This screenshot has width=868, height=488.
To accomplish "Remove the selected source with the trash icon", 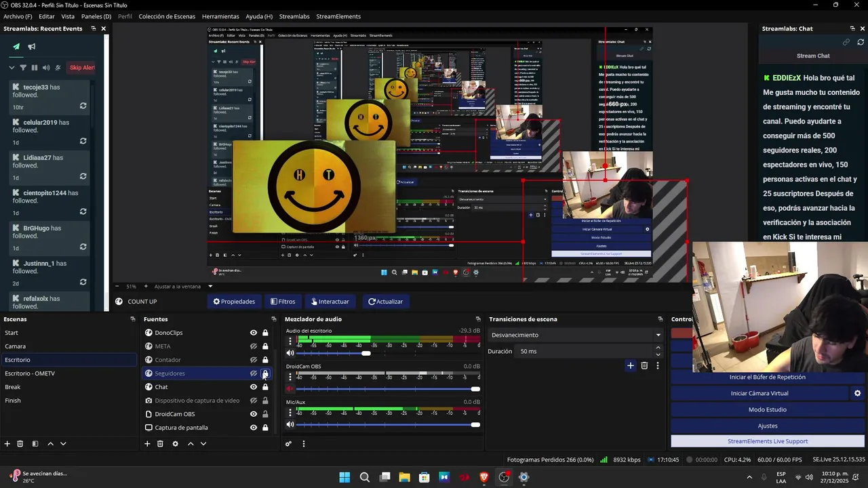I will 160,444.
